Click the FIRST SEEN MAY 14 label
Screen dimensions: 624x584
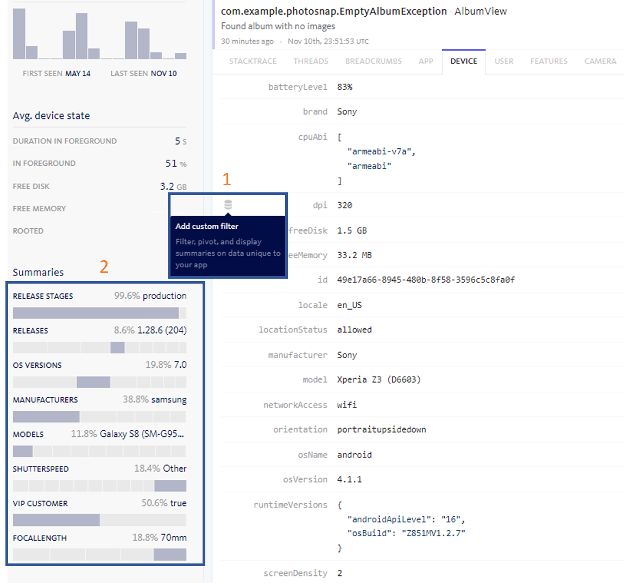pyautogui.click(x=57, y=74)
